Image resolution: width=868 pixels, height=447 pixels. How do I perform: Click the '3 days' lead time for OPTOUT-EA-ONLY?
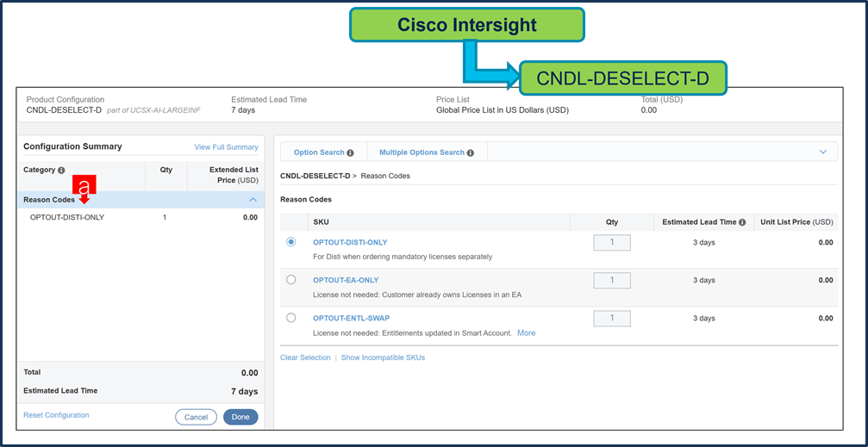pyautogui.click(x=703, y=280)
